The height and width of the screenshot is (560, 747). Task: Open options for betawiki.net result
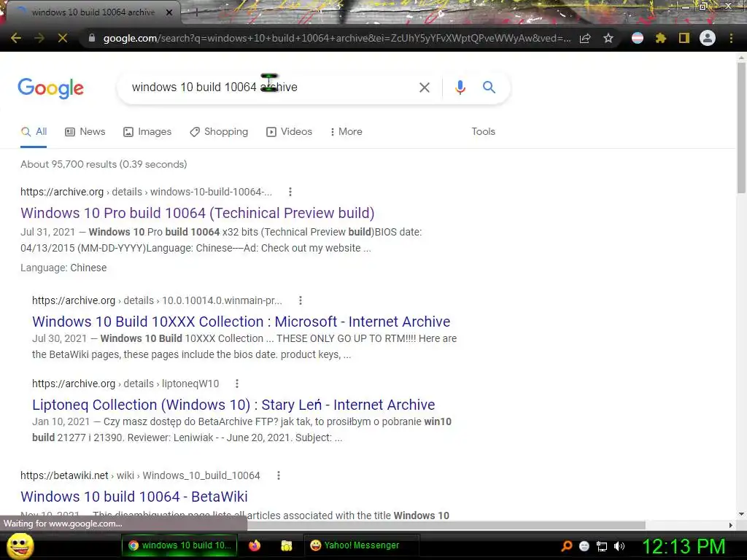pos(279,475)
